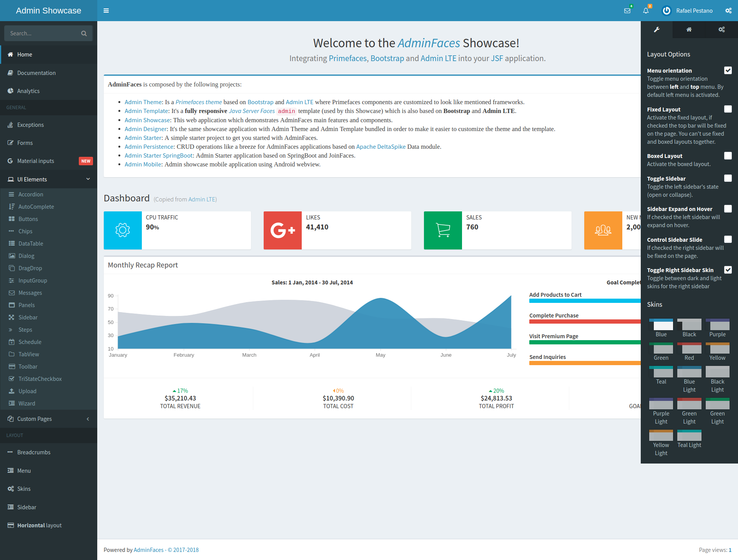This screenshot has width=738, height=560.
Task: Click the CPU traffic gear icon
Action: pyautogui.click(x=123, y=230)
